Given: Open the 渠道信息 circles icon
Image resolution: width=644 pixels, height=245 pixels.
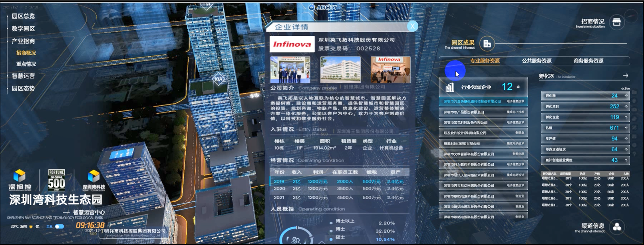Looking at the screenshot, I should tap(617, 227).
